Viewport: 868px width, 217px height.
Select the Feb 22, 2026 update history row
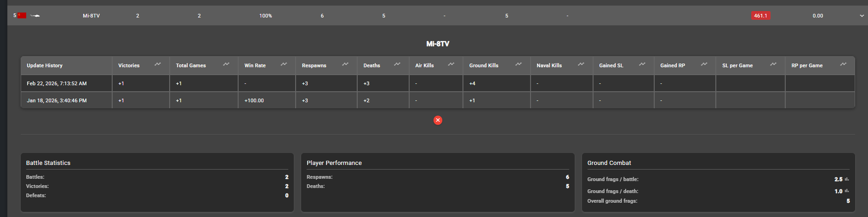(x=57, y=83)
